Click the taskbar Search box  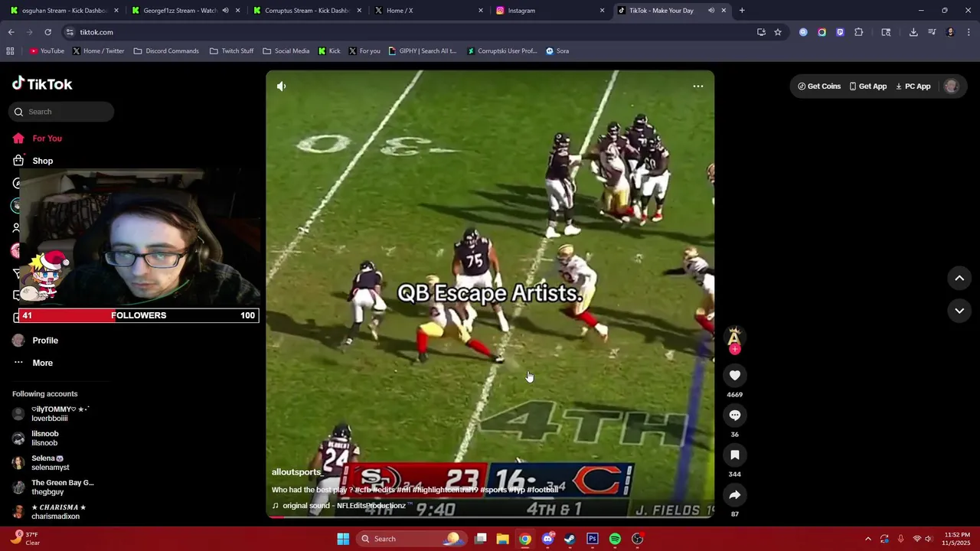412,539
